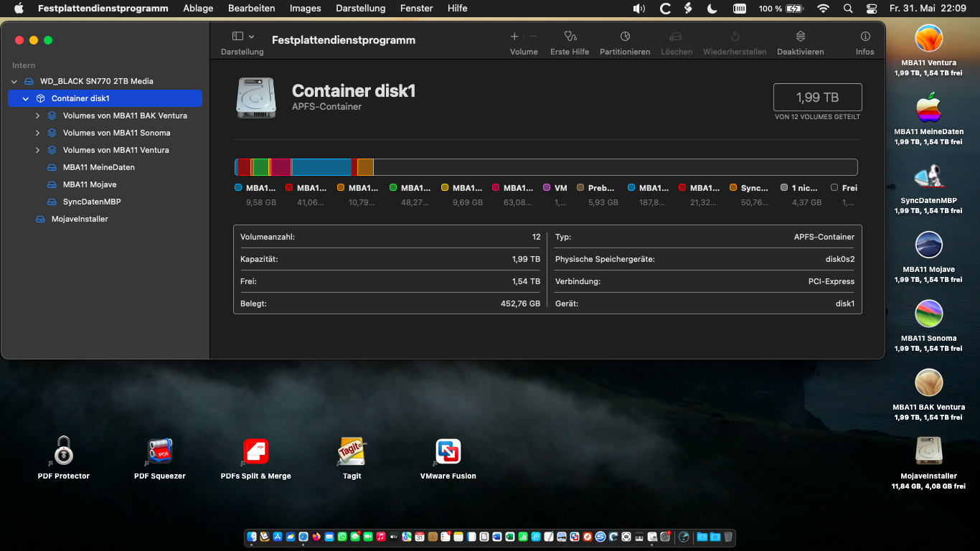Select MBA11 MeineDaten desktop volume icon
Viewport: 980px width, 551px height.
click(x=929, y=108)
